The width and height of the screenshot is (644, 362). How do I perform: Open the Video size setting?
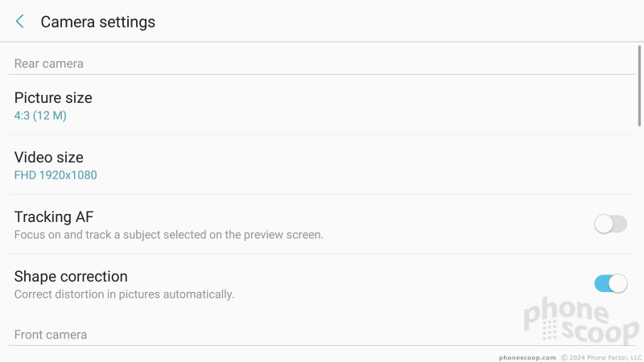click(322, 165)
